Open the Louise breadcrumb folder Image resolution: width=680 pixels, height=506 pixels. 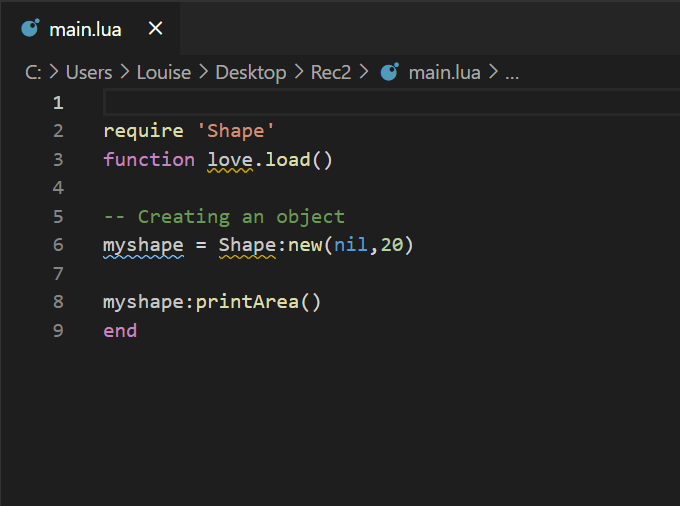coord(163,72)
